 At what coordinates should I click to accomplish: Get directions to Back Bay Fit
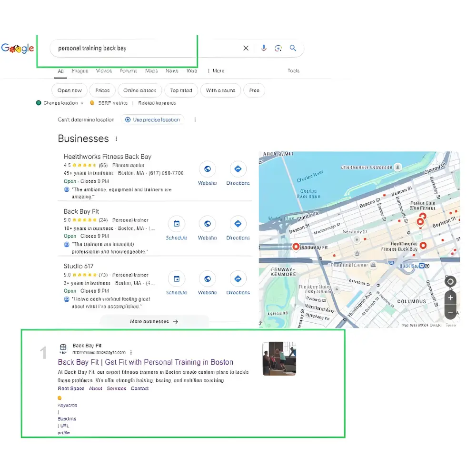pos(238,224)
